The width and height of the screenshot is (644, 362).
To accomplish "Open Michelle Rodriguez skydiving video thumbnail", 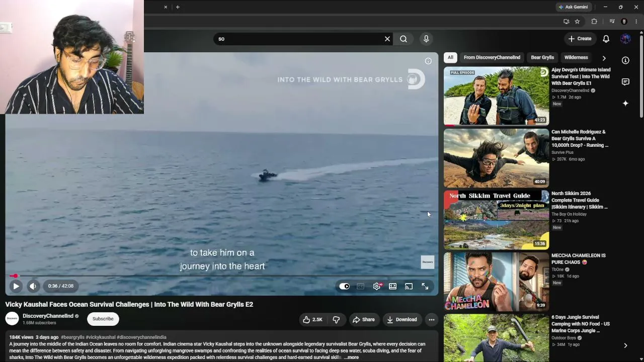I will click(496, 158).
